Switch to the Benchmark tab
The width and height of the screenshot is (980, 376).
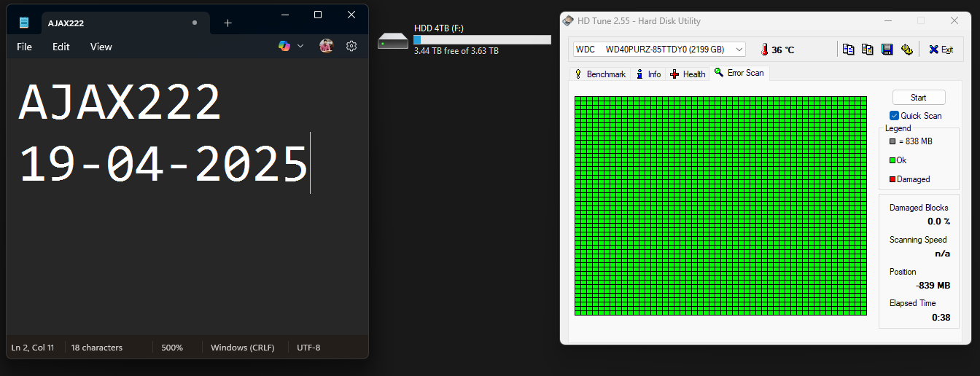(600, 74)
